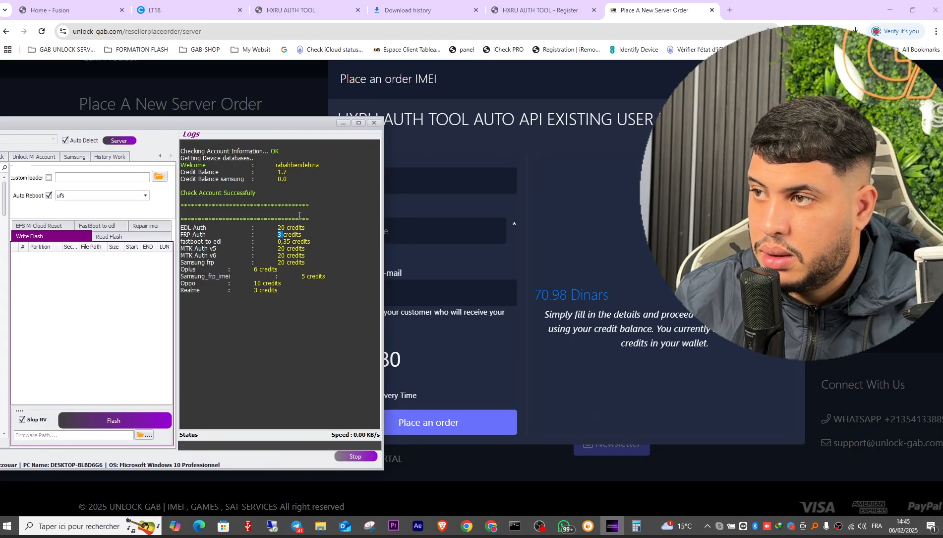Open the History Work tab

pos(109,157)
